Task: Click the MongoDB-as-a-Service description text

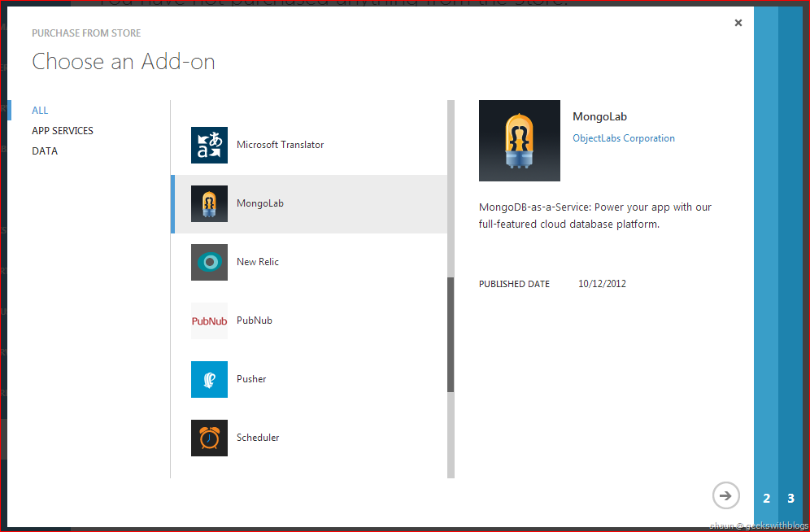Action: (x=595, y=216)
